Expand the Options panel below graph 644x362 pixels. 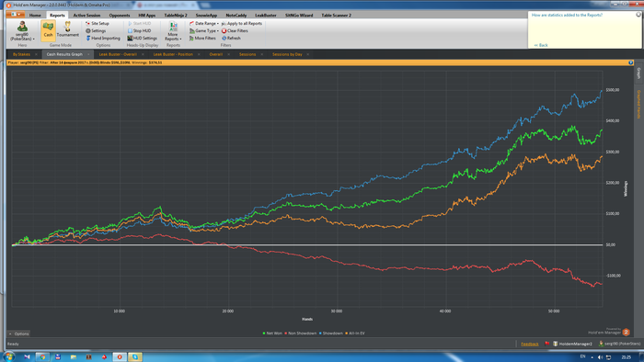(19, 334)
